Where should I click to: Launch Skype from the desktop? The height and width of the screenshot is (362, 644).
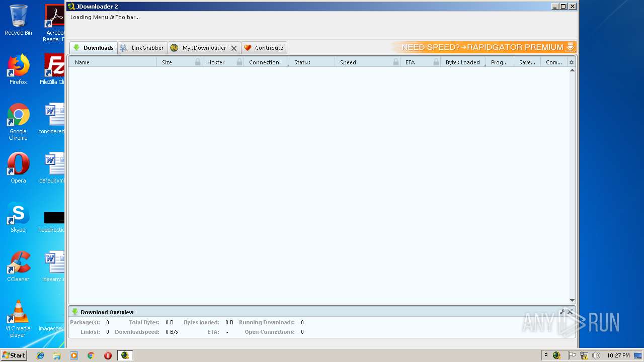18,217
